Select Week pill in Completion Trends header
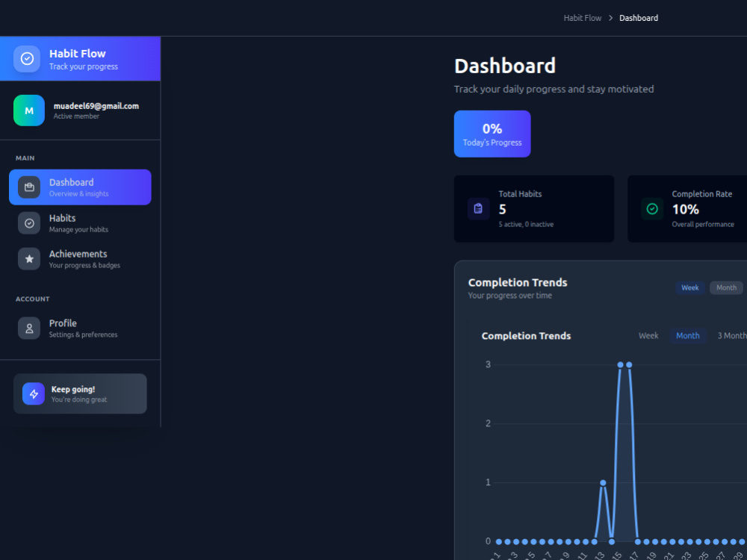Image resolution: width=747 pixels, height=560 pixels. 689,287
